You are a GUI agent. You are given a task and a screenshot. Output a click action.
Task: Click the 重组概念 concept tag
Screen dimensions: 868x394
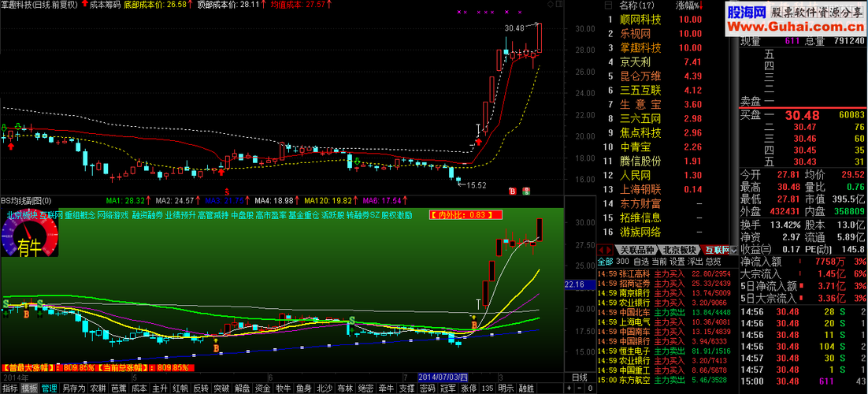pyautogui.click(x=80, y=215)
